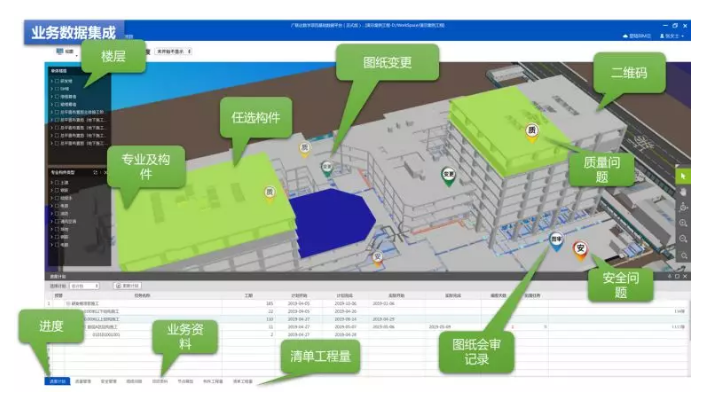This screenshot has height=402, width=705.
Task: Click the 质 marker on the left green roof
Action: 268,192
